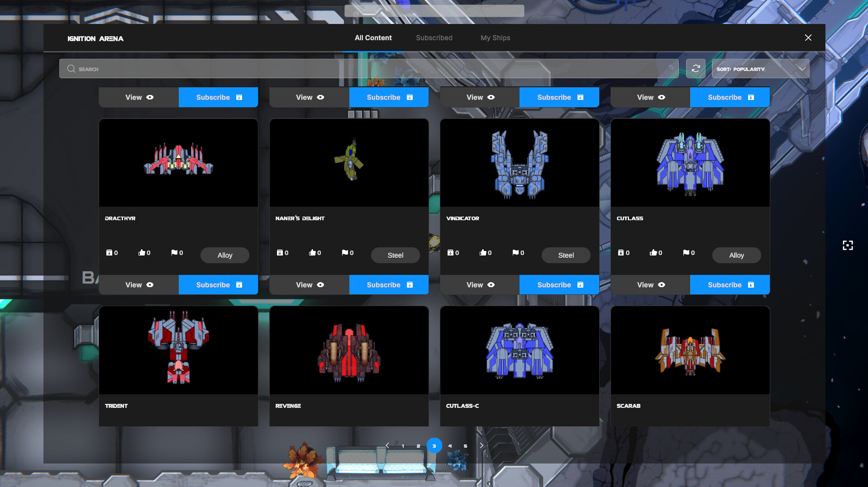The height and width of the screenshot is (487, 868).
Task: Go to next page using right chevron
Action: click(481, 445)
